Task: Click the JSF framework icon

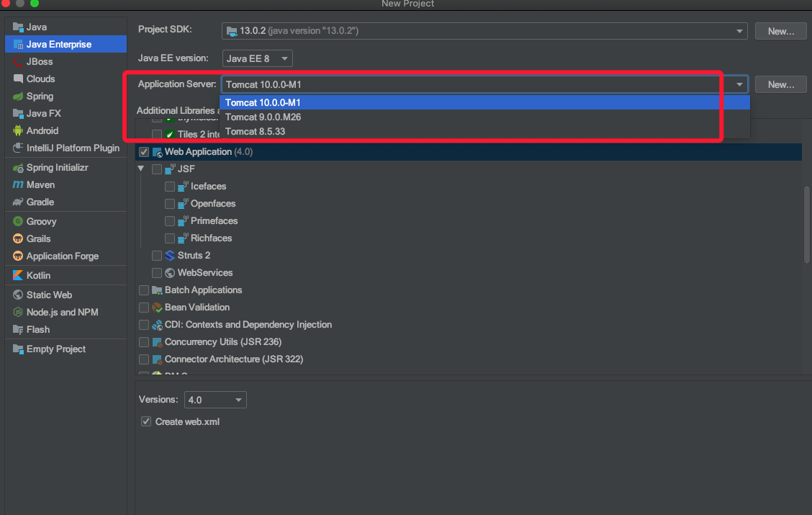Action: coord(170,169)
